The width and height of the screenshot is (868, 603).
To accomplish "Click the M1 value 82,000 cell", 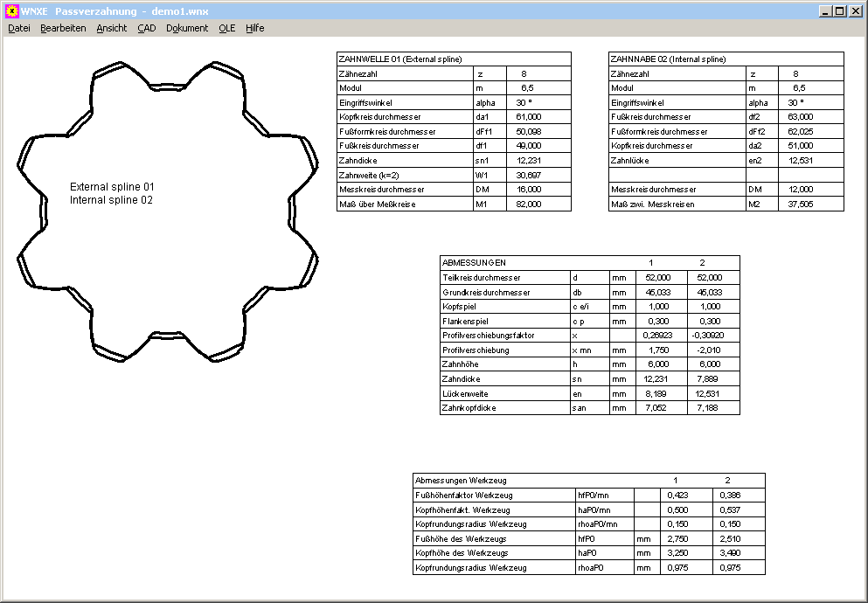I will click(529, 204).
